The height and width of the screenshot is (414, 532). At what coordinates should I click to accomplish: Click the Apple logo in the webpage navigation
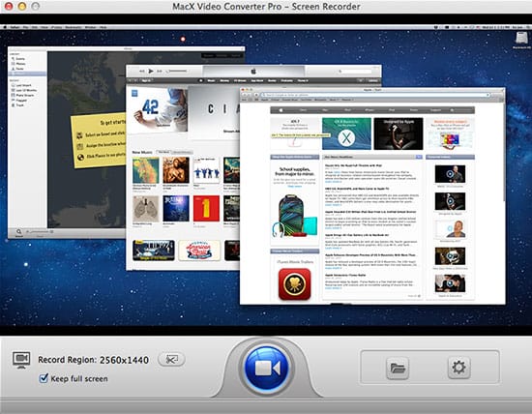pyautogui.click(x=281, y=110)
